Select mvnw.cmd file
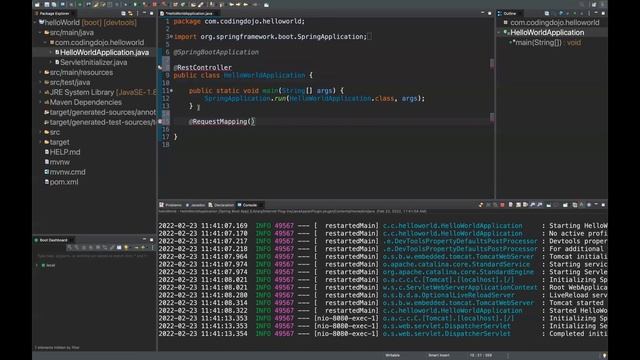Image resolution: width=640 pixels, height=360 pixels. point(67,172)
